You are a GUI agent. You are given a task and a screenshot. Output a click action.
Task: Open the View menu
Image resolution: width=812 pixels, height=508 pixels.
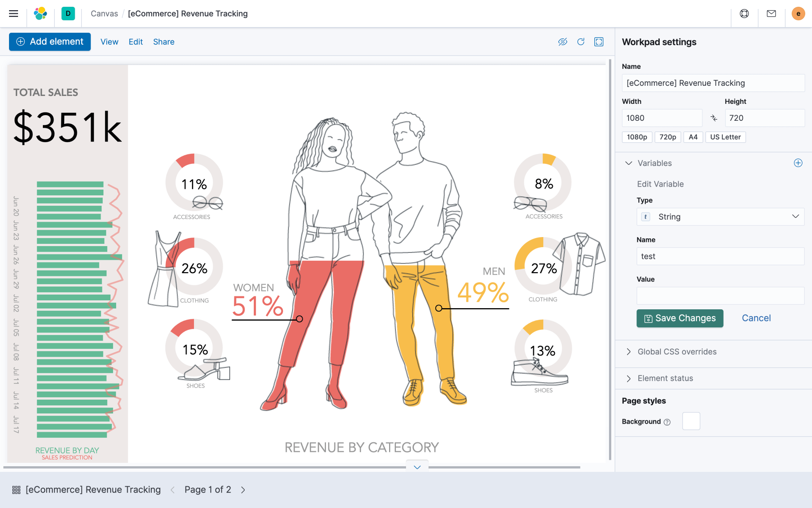pyautogui.click(x=109, y=42)
